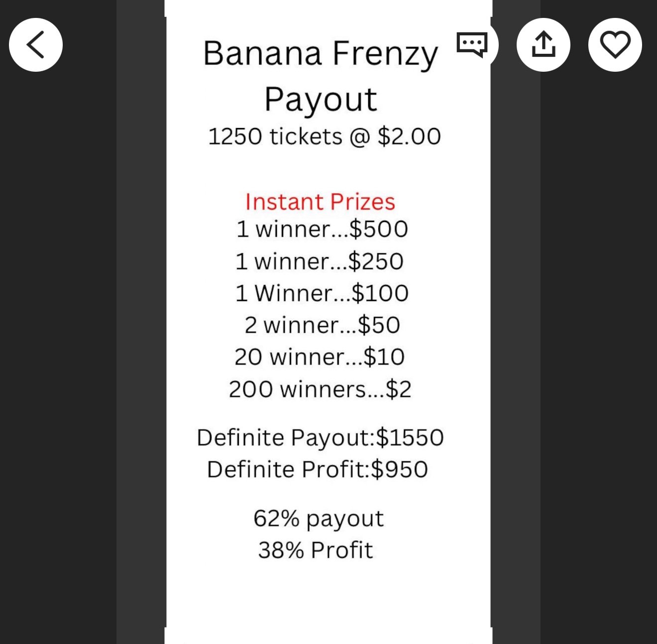
Task: Click the 62% payout line
Action: click(x=319, y=518)
